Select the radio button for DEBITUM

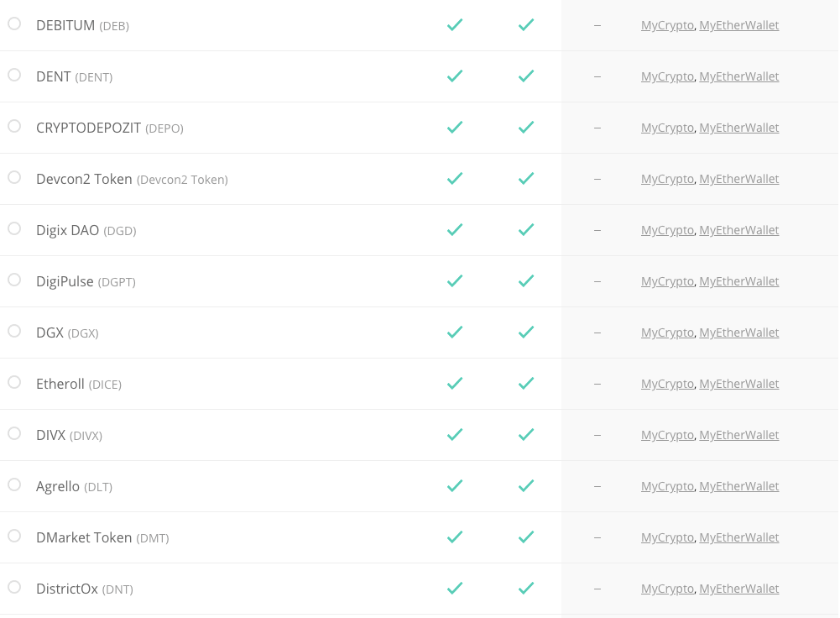13,24
